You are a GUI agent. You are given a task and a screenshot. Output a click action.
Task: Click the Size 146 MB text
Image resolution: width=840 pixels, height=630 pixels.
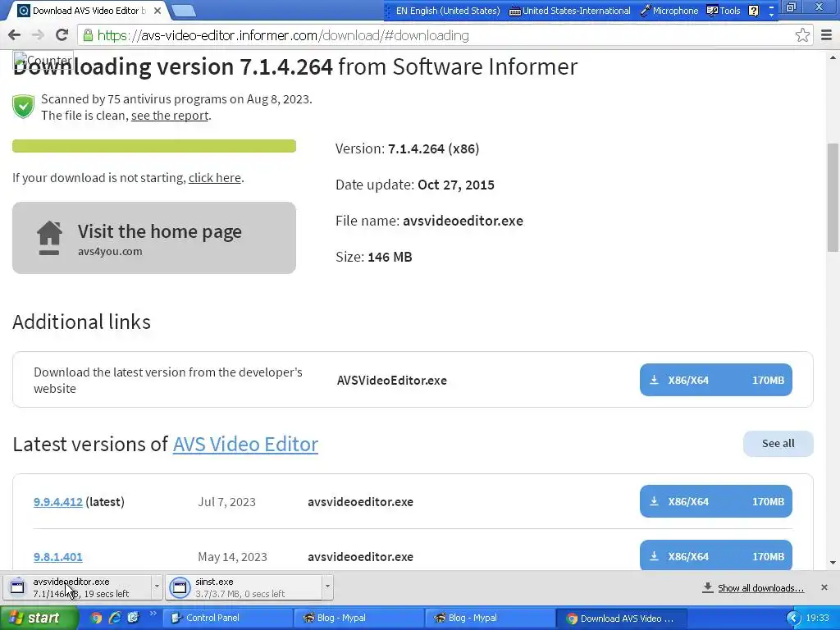click(x=373, y=257)
